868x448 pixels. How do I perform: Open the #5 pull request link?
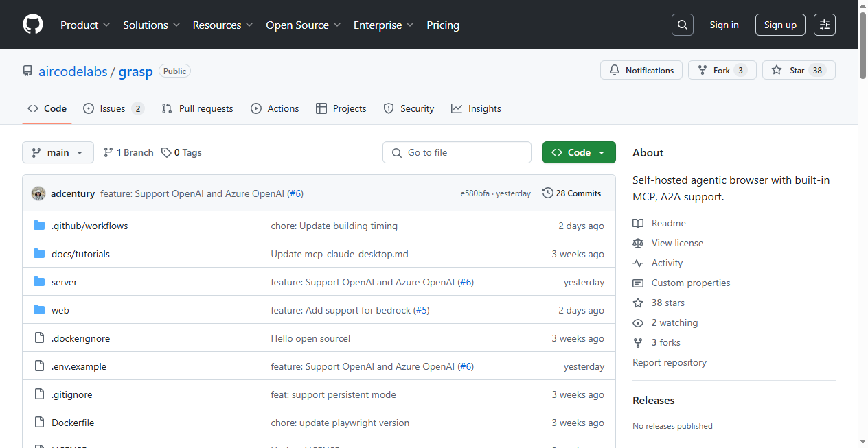point(422,310)
